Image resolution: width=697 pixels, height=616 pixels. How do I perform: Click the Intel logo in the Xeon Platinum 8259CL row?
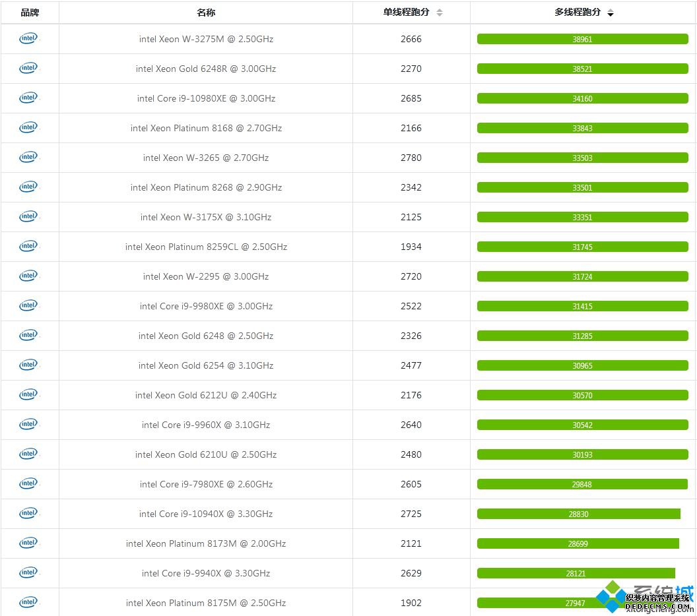[28, 246]
